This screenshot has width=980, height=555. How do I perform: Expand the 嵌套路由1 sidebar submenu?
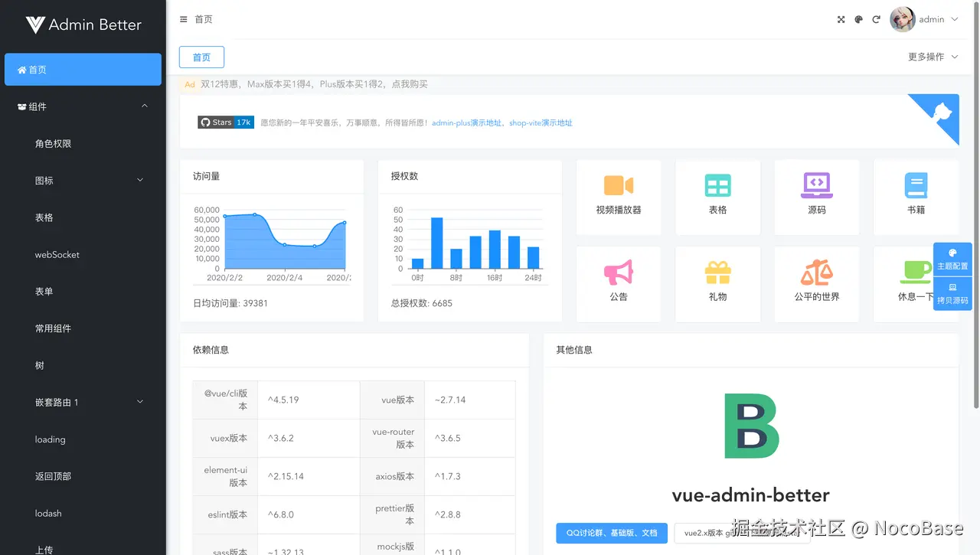[x=83, y=401]
